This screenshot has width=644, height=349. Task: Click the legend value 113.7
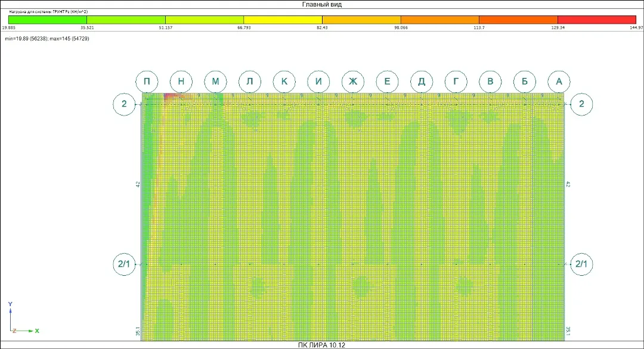tap(479, 27)
